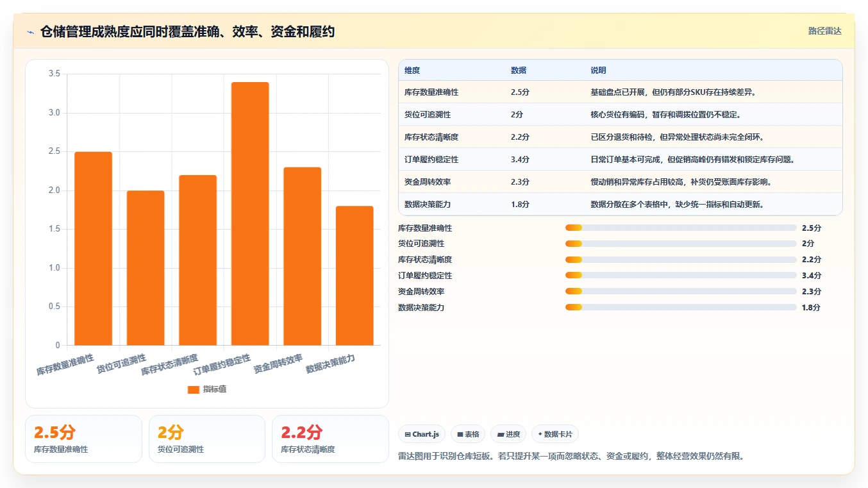
Task: Click the 数据 column header
Action: pyautogui.click(x=519, y=71)
